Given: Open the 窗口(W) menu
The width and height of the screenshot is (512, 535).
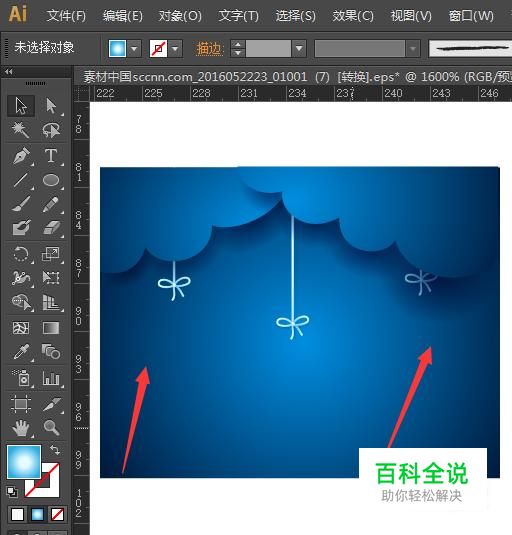Looking at the screenshot, I should click(471, 16).
